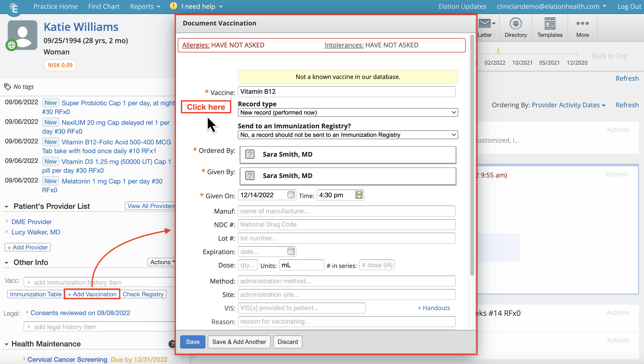
Task: Open the Directory icon
Action: point(516,24)
